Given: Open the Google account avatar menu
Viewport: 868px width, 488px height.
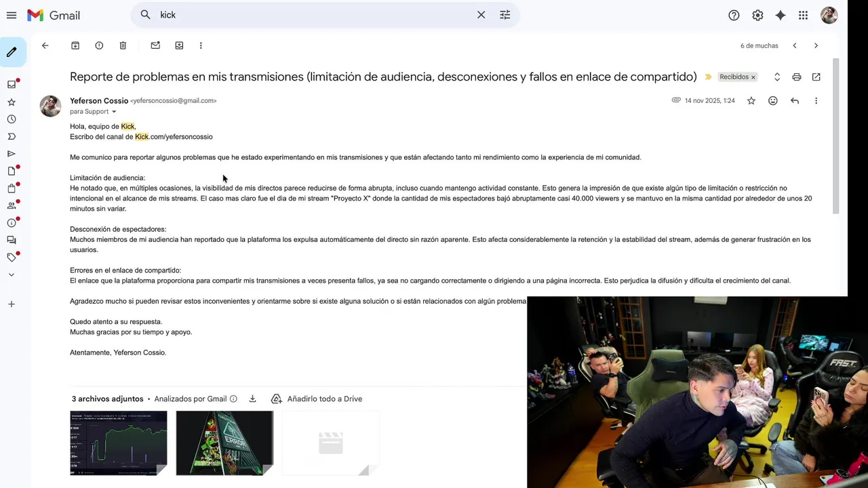Looking at the screenshot, I should coord(829,15).
